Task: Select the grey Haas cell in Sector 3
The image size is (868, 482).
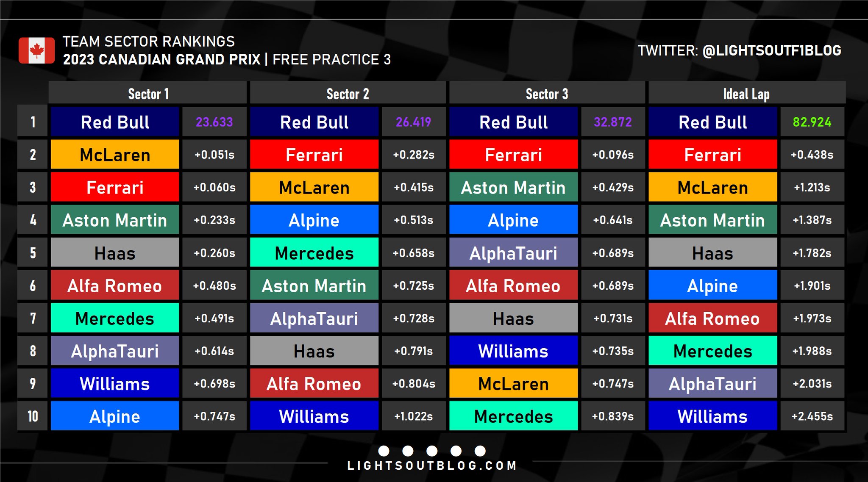Action: (513, 319)
